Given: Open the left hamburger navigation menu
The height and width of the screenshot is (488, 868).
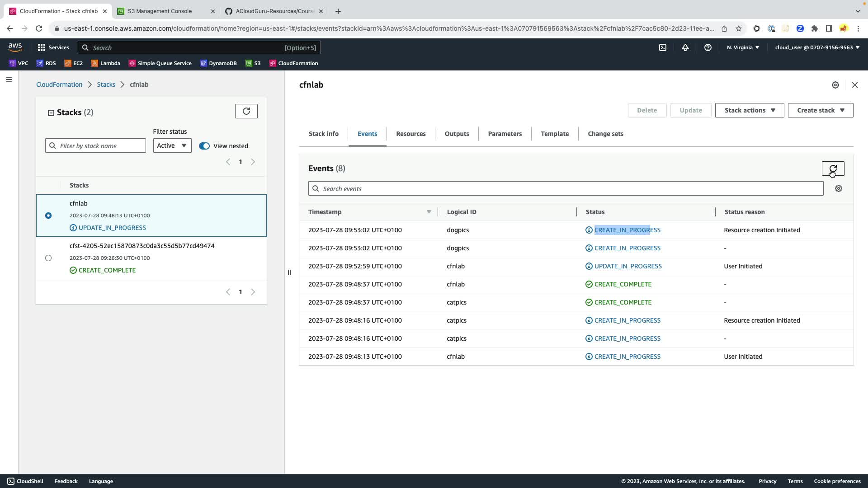Looking at the screenshot, I should point(9,80).
